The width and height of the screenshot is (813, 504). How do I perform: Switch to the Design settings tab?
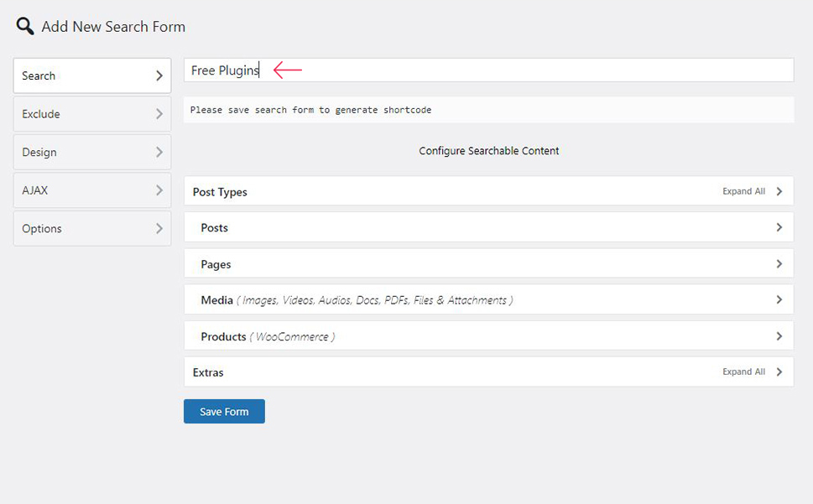click(92, 153)
